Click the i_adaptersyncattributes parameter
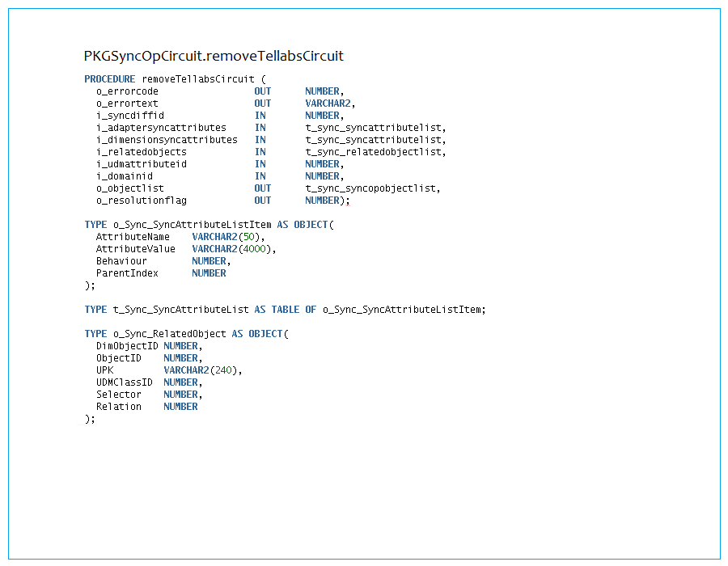This screenshot has height=566, width=728. tap(161, 128)
